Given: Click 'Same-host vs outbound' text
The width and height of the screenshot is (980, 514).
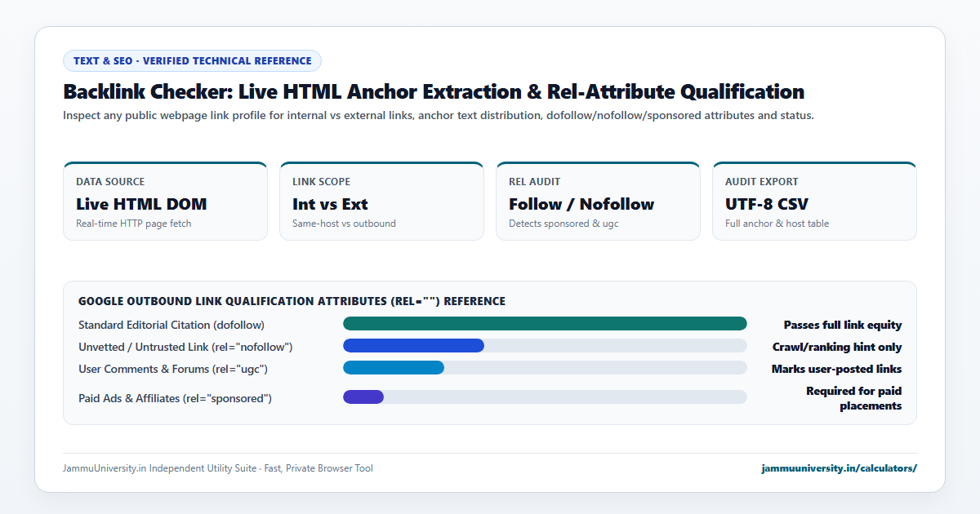Looking at the screenshot, I should 344,224.
